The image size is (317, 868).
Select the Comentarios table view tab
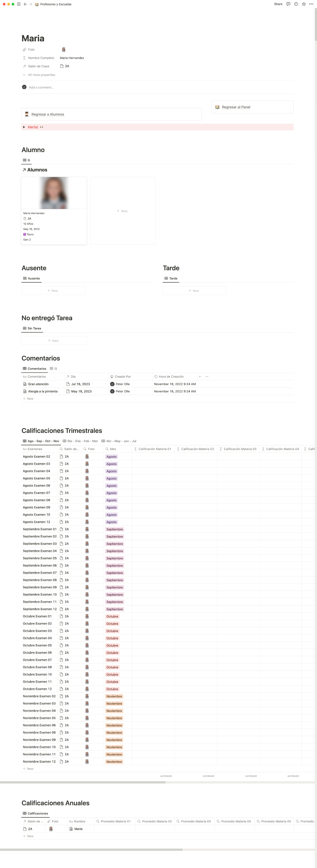(34, 369)
